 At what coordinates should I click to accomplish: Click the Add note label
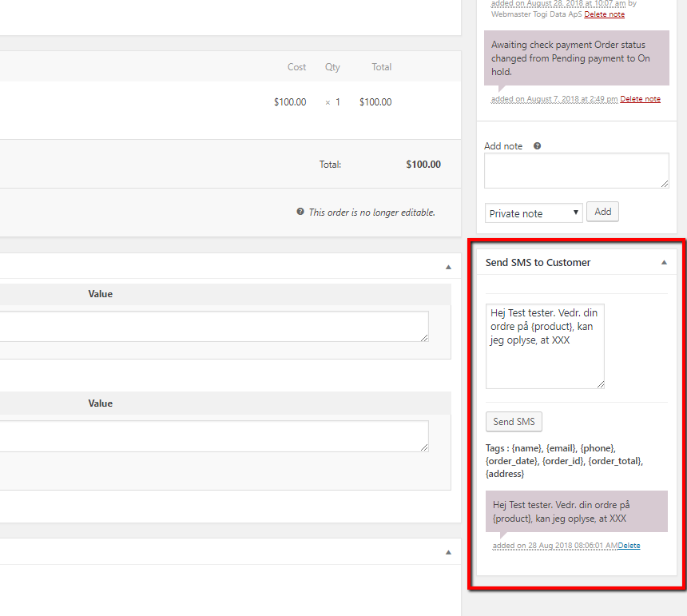point(503,146)
